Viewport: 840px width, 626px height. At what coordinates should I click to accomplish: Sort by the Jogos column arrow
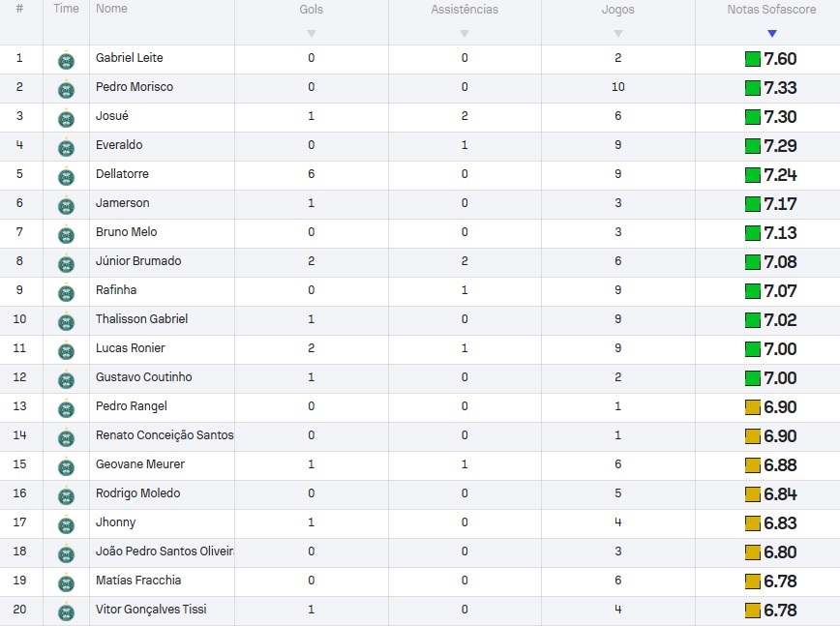[x=618, y=34]
